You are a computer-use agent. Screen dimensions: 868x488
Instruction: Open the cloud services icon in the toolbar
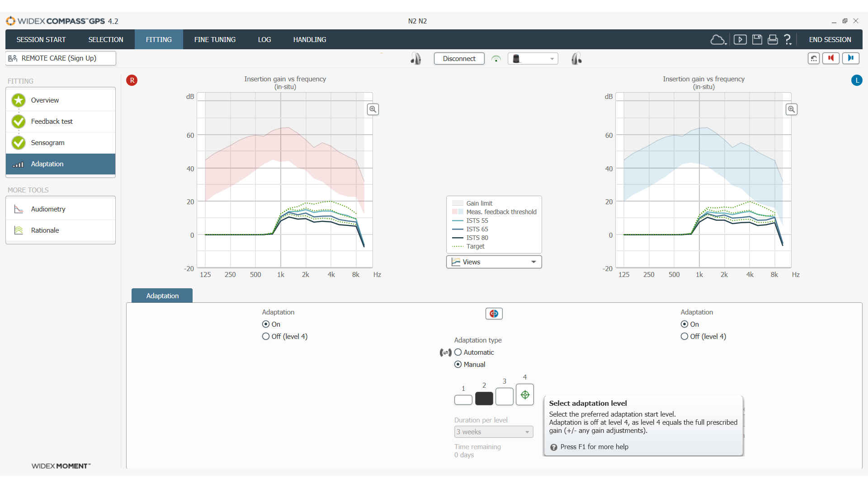tap(718, 40)
